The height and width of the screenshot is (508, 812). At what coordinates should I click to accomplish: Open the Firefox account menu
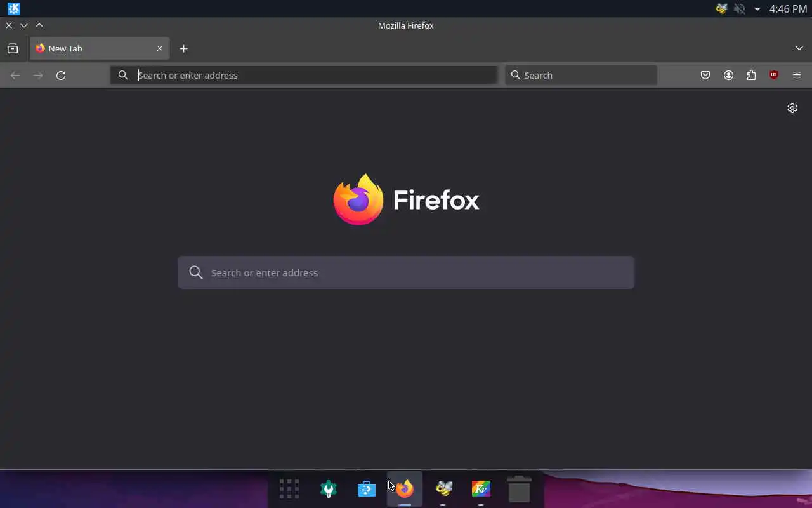pos(728,75)
